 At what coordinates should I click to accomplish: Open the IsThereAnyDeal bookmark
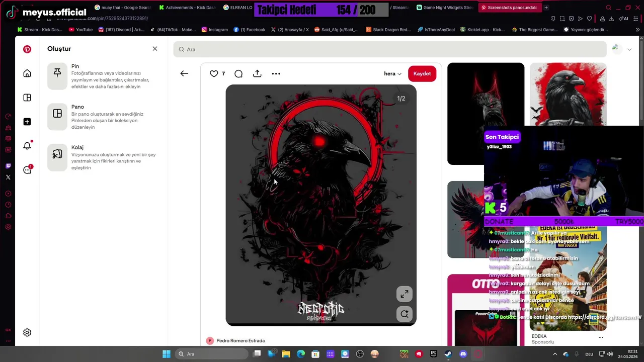pyautogui.click(x=436, y=30)
